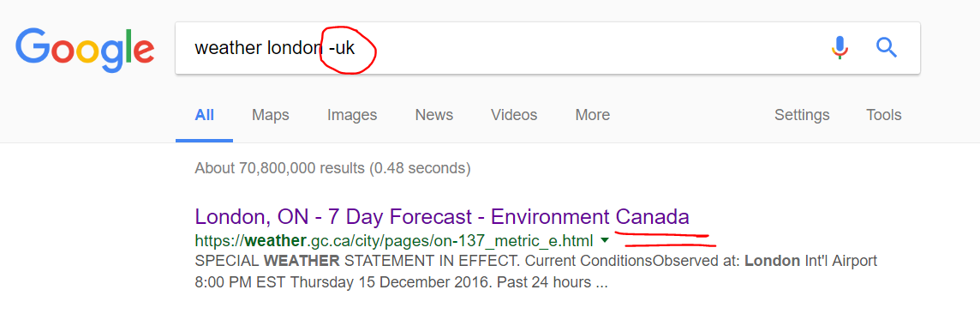Show the Videos results tab
The height and width of the screenshot is (314, 980).
(x=514, y=115)
